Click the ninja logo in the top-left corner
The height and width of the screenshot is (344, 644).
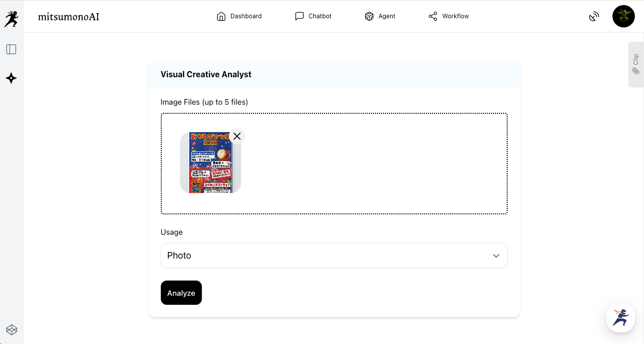[11, 19]
